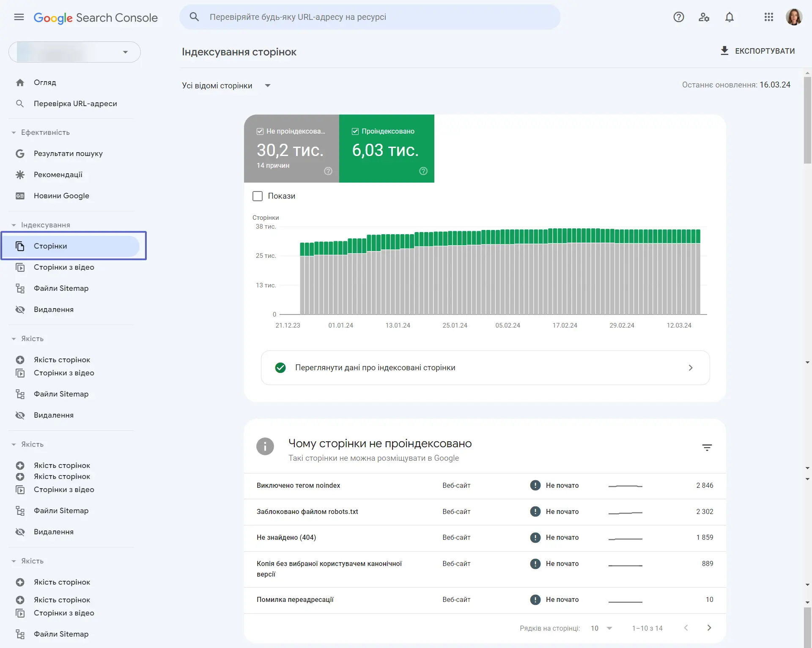This screenshot has height=648, width=812.
Task: Open the notifications bell
Action: (730, 17)
